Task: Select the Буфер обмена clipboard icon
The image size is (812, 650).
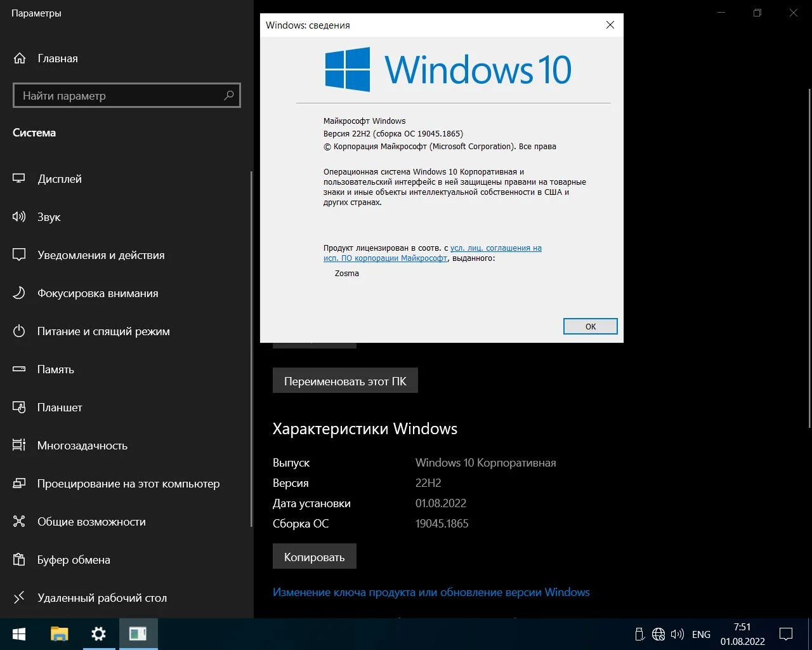Action: (x=19, y=560)
